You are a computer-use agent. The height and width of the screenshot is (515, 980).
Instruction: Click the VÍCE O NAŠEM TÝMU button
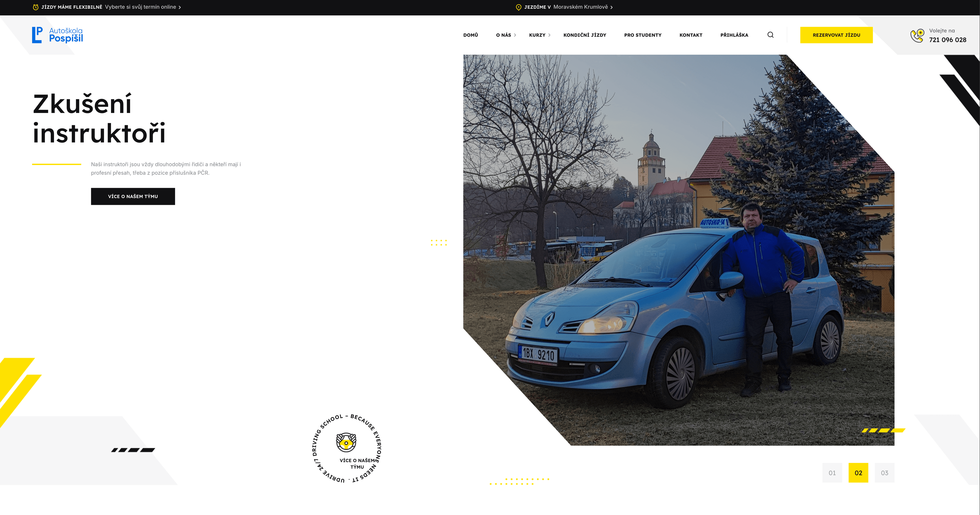click(x=133, y=196)
